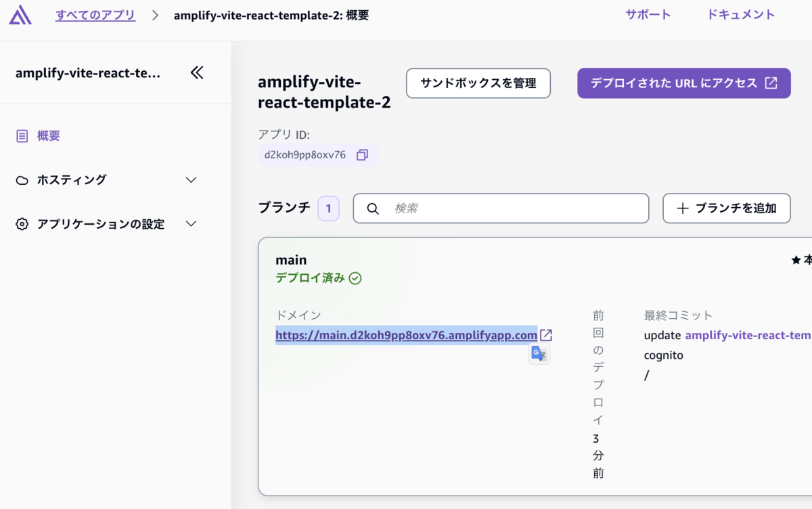This screenshot has width=812, height=509.
Task: Click the green deployed checkmark icon
Action: 355,278
